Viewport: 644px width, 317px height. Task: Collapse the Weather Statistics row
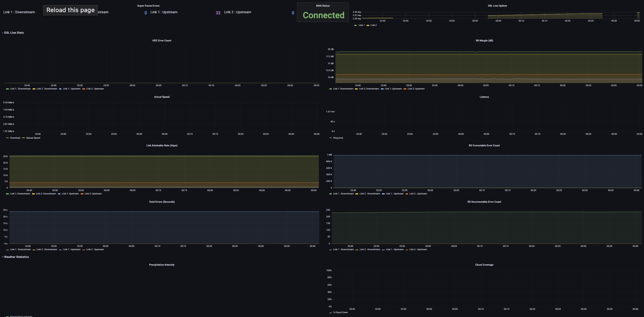coord(16,257)
